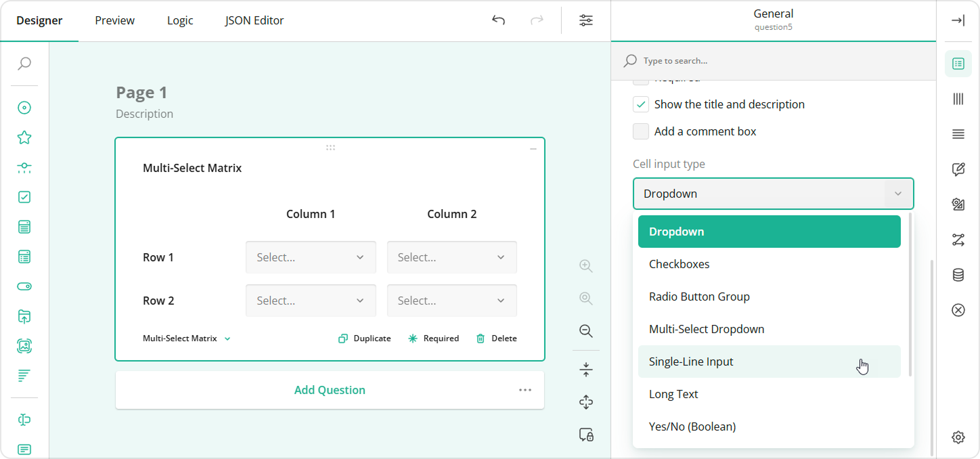Viewport: 980px width, 459px height.
Task: Duplicate the Multi-Select Matrix question
Action: point(364,338)
